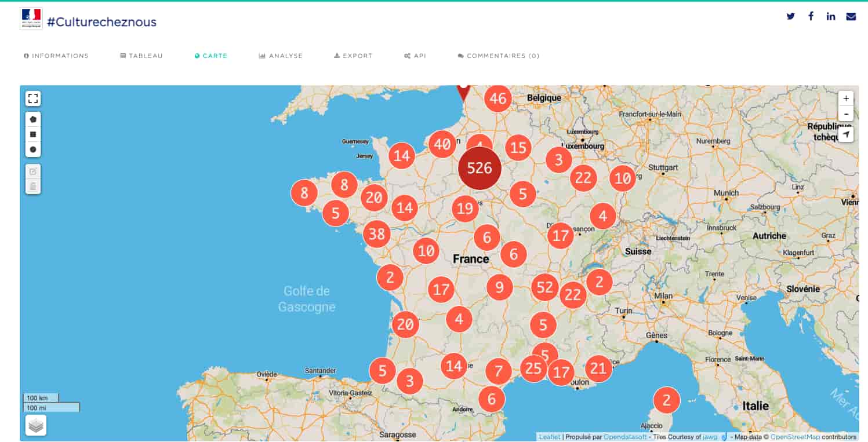
Task: Open the Export tab
Action: [x=353, y=56]
